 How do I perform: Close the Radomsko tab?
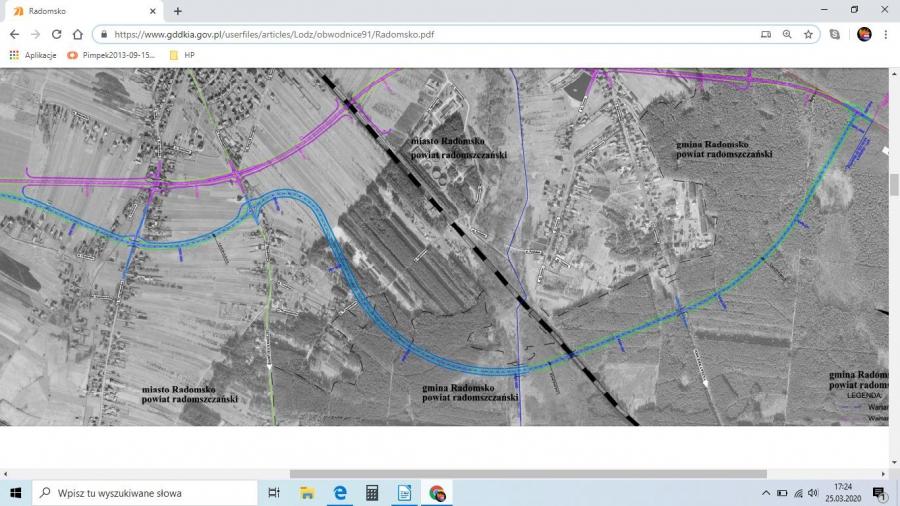pyautogui.click(x=153, y=11)
